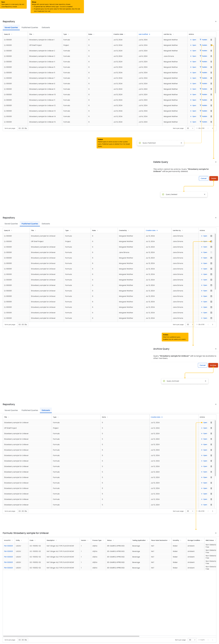
Task: Archive the Off Shelf Project published query
Action: [211, 241]
